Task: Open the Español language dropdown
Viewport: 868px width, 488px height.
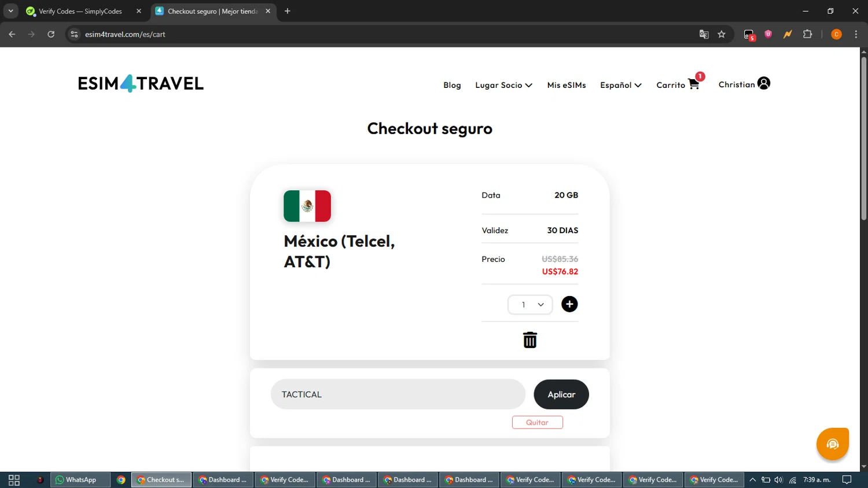Action: (x=620, y=85)
